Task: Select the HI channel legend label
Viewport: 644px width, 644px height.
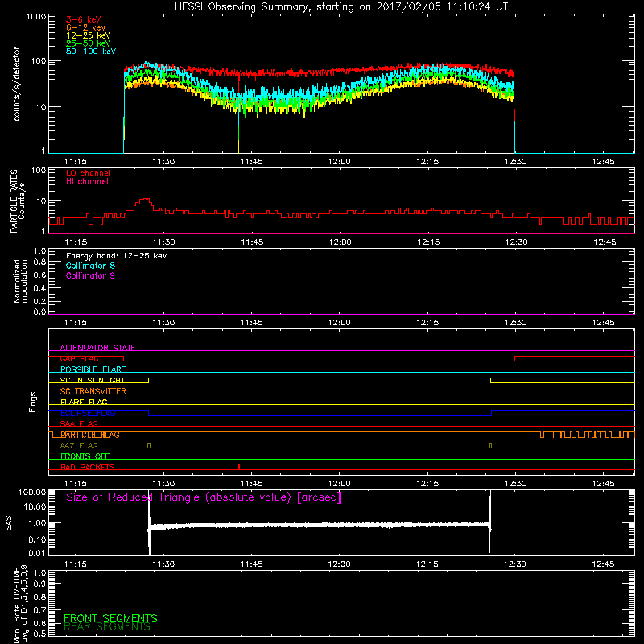Action: 87,182
